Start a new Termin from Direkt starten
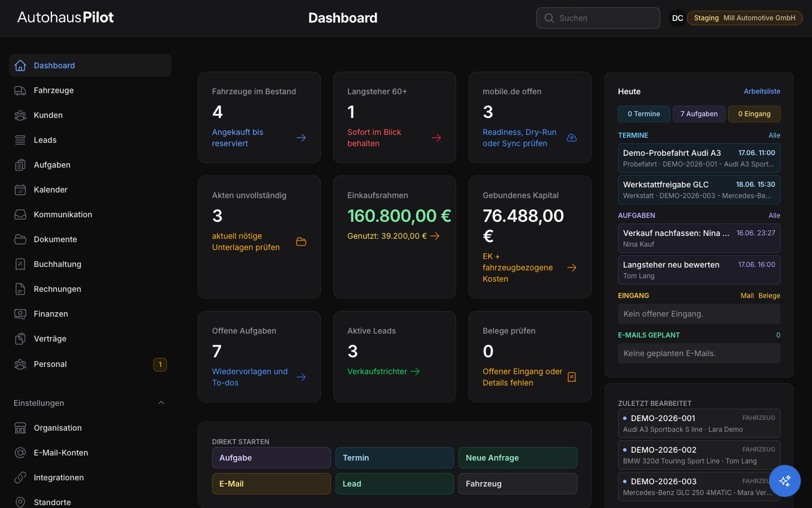The width and height of the screenshot is (812, 508). point(395,458)
